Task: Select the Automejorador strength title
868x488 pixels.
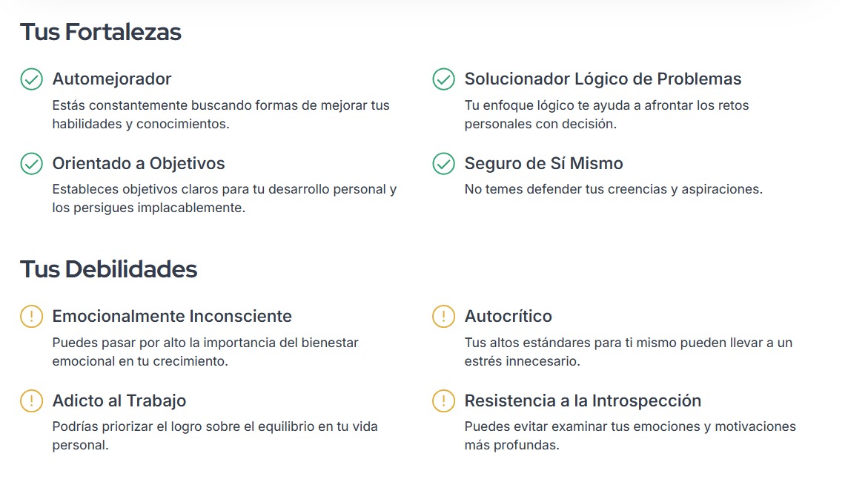Action: 112,79
